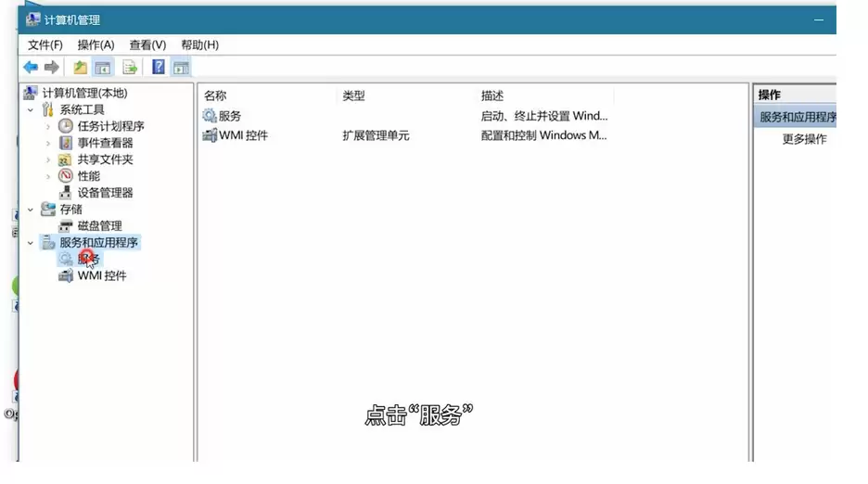Collapse the 系统工具 node chevron

tap(31, 109)
